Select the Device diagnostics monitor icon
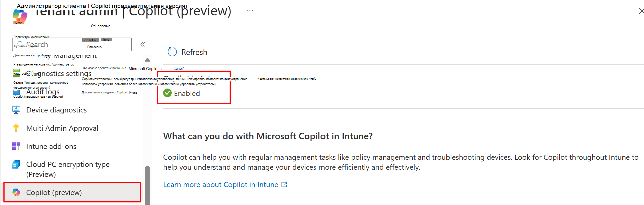The image size is (644, 205). tap(16, 110)
